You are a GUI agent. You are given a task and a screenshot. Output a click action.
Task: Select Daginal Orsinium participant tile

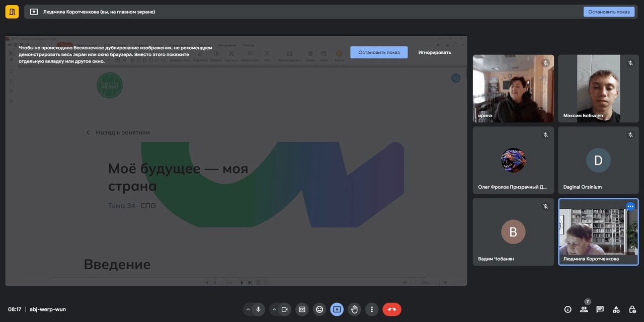click(598, 160)
